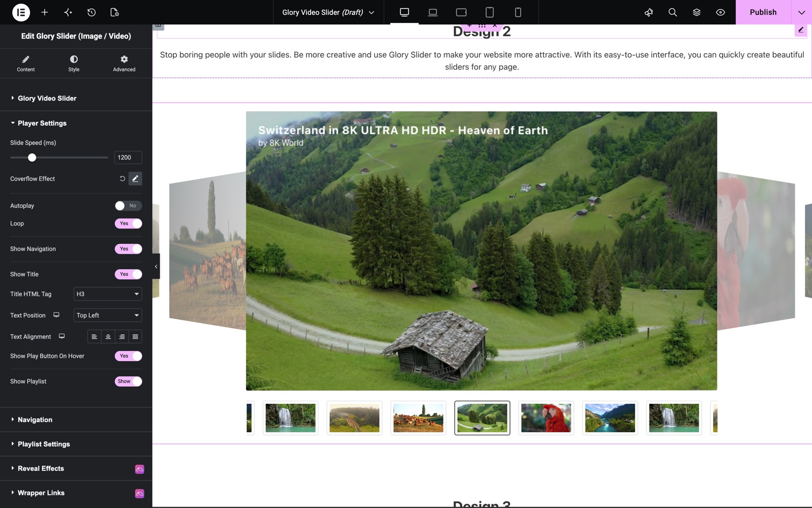
Task: Preview changes with the eye icon
Action: click(720, 12)
